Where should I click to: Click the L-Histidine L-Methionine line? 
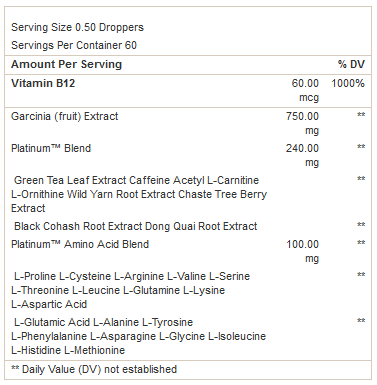click(x=68, y=350)
